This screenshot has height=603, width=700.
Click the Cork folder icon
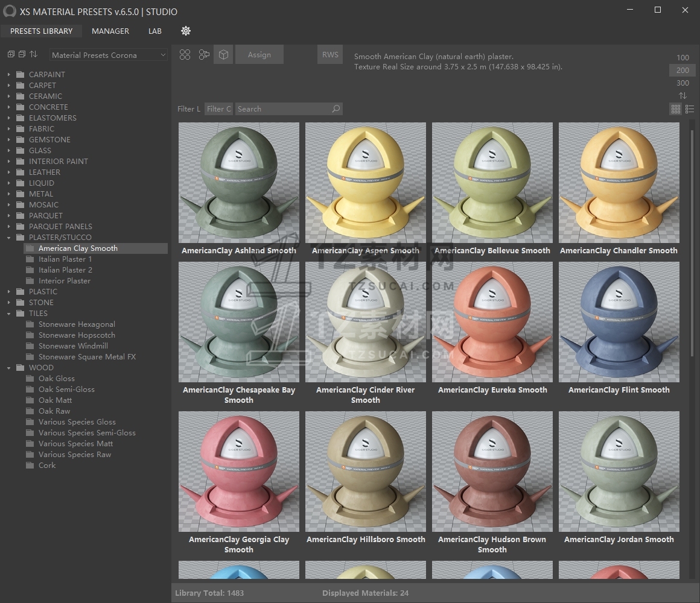click(30, 465)
